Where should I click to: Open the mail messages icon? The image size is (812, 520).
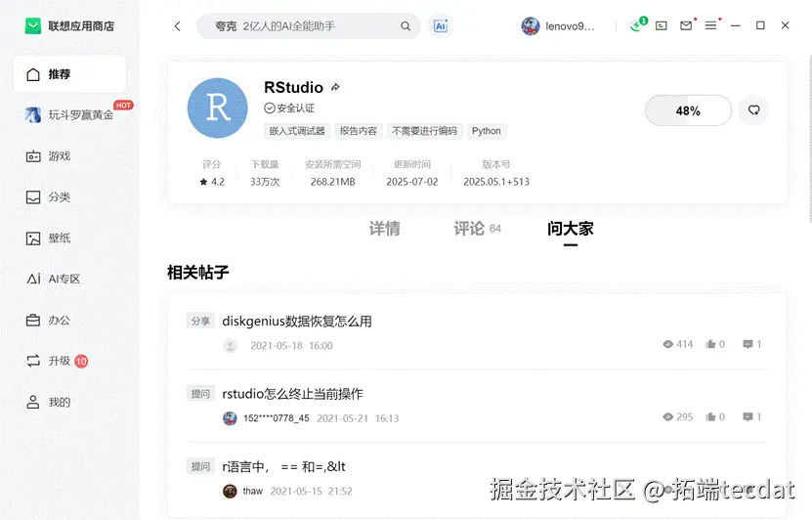[686, 25]
